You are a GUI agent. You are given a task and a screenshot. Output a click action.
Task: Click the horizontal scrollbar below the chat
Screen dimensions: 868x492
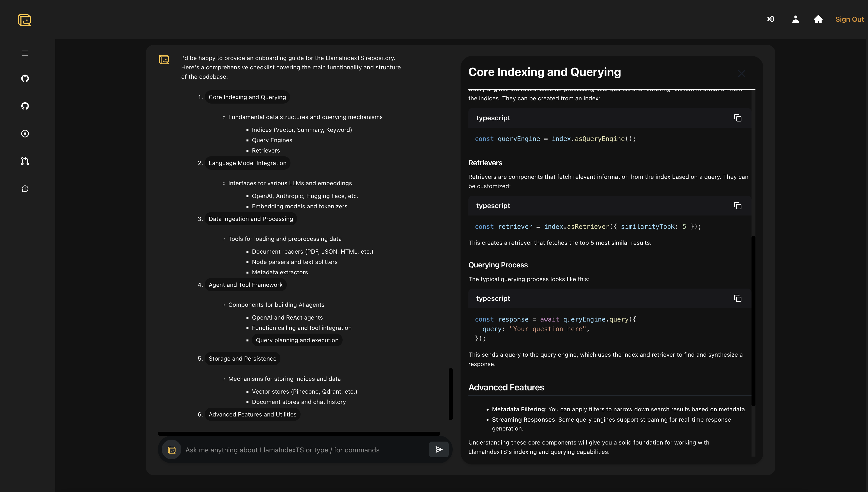coord(299,433)
